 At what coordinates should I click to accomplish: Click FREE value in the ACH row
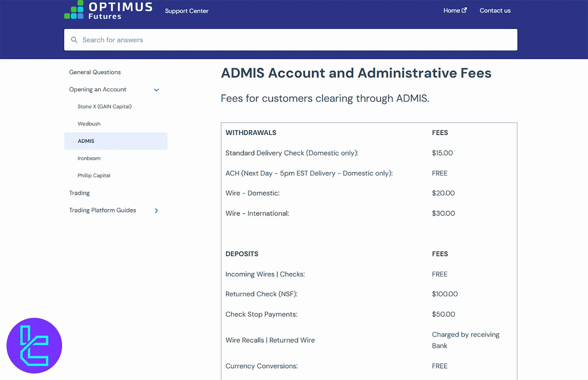click(x=440, y=173)
